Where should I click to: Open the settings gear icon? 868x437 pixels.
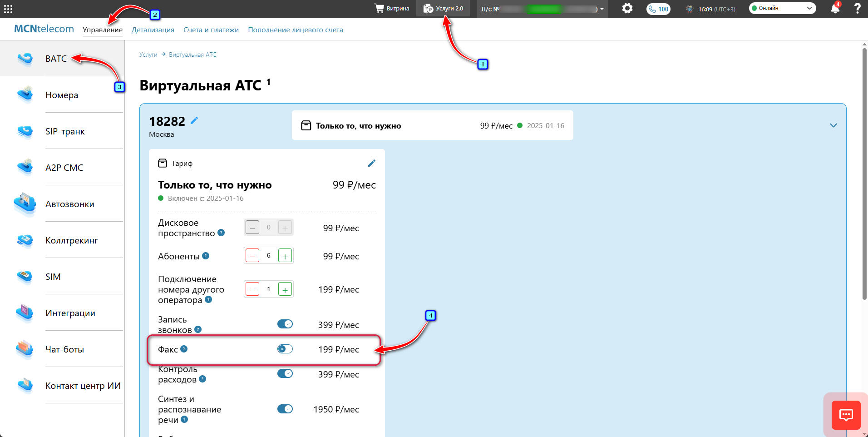point(627,8)
